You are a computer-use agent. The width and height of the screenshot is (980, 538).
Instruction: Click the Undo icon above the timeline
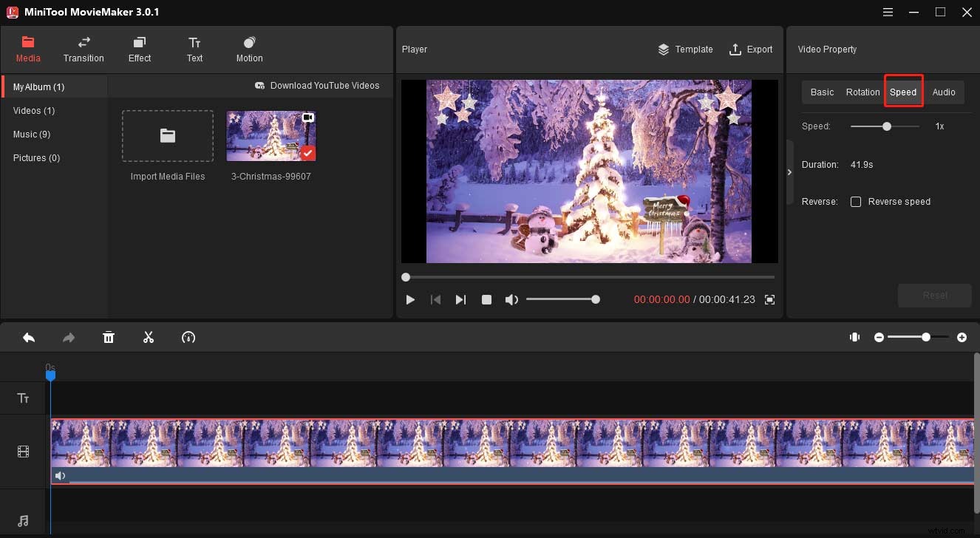pos(29,337)
